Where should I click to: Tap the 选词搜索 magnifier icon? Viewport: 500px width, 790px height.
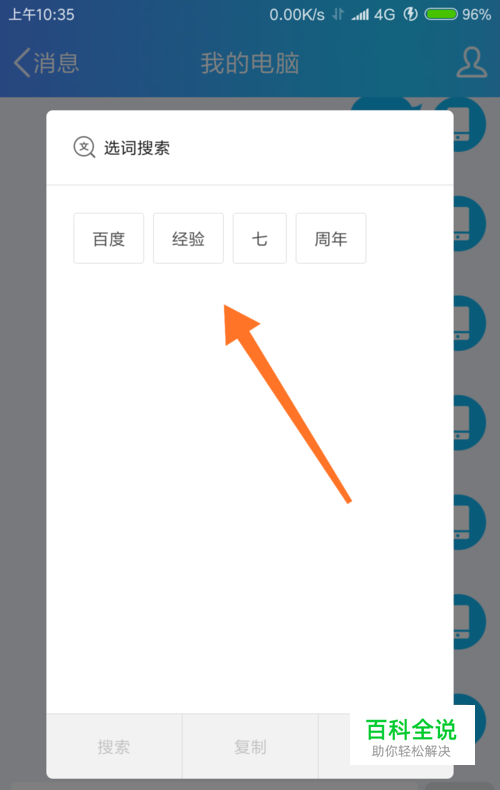coord(84,148)
